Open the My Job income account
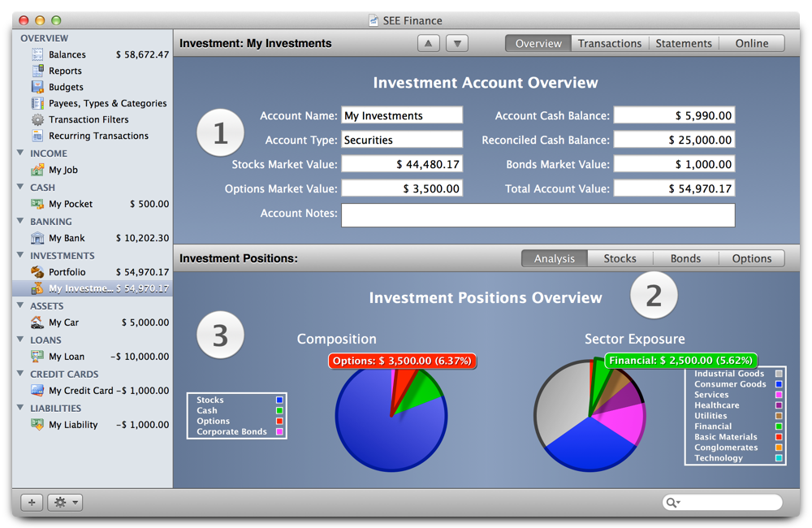 [x=37, y=170]
